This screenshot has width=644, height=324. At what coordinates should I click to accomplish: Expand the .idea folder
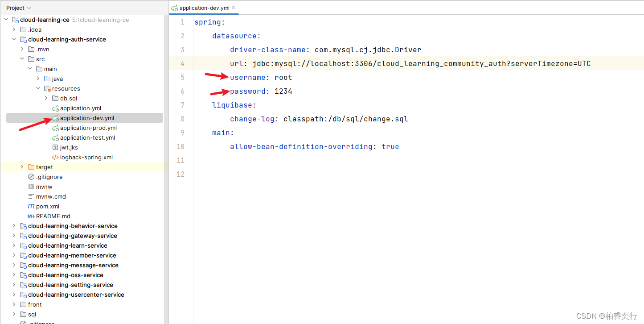pyautogui.click(x=14, y=29)
